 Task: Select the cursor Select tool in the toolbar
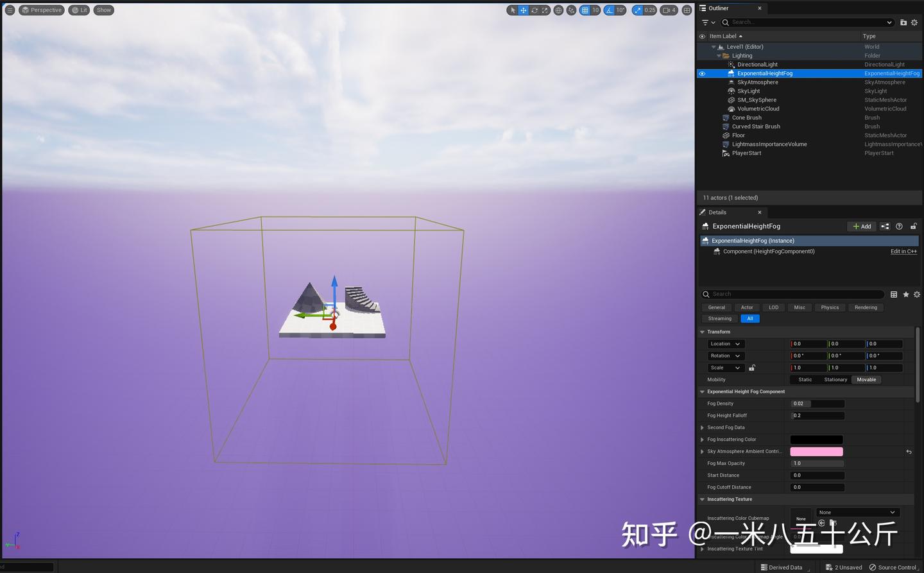511,10
